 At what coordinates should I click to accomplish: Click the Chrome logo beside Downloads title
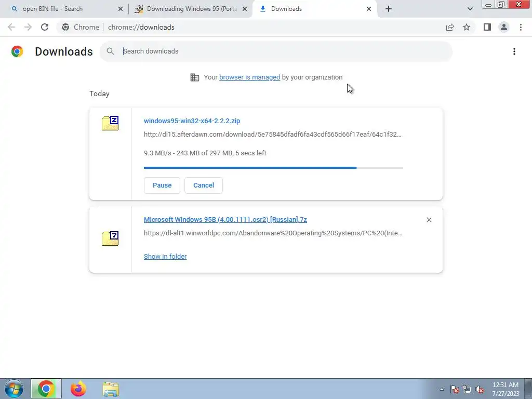pyautogui.click(x=17, y=51)
